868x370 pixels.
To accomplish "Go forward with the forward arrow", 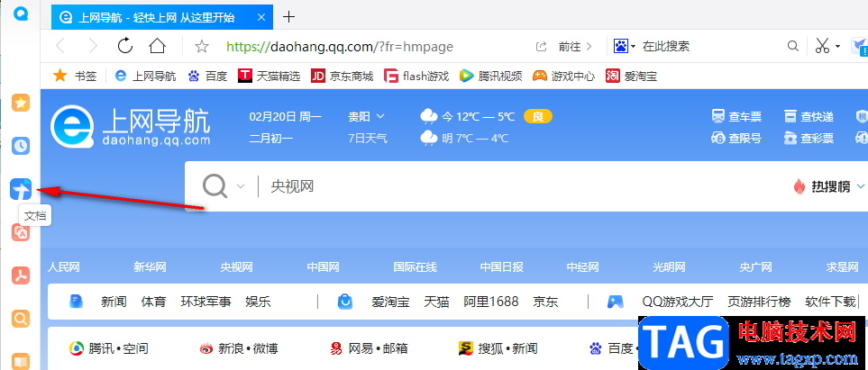I will point(93,47).
